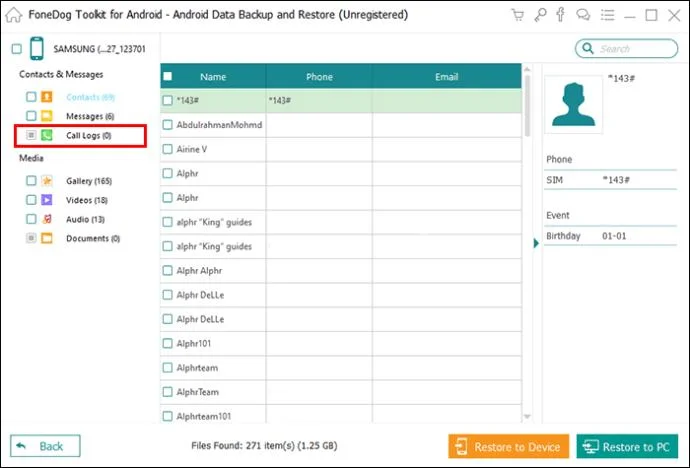Click into the Search field

click(627, 48)
